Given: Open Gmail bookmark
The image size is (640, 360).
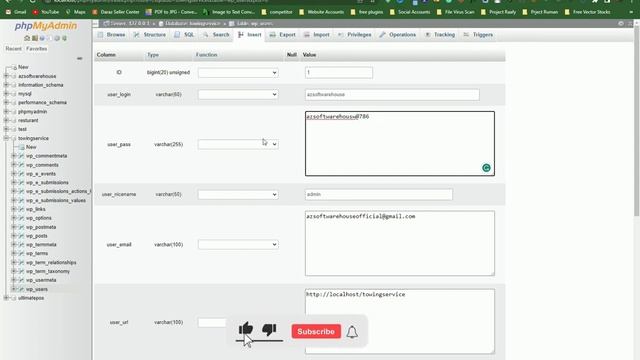Looking at the screenshot, I should (16, 12).
